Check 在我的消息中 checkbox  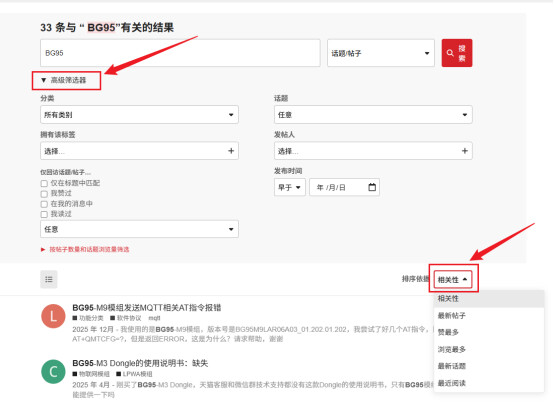pyautogui.click(x=44, y=204)
